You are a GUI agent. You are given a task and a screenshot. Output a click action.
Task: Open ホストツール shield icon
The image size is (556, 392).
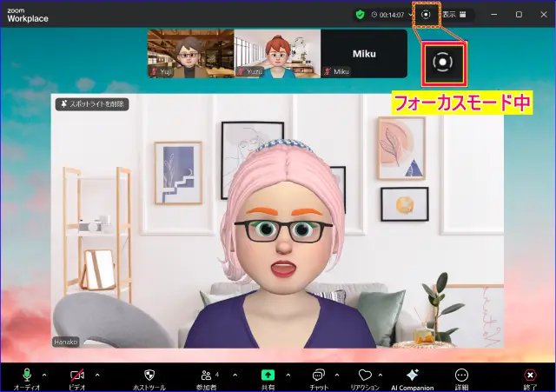[149, 375]
